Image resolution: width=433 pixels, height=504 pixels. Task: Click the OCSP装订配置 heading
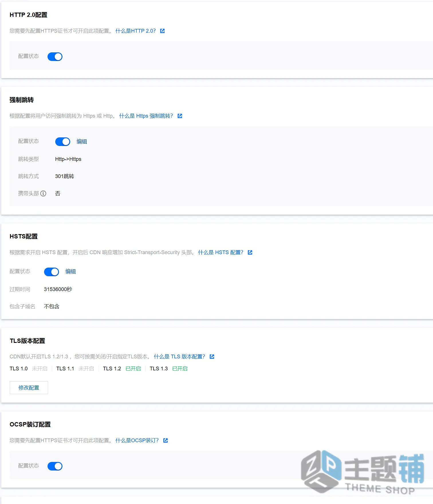[x=30, y=424]
